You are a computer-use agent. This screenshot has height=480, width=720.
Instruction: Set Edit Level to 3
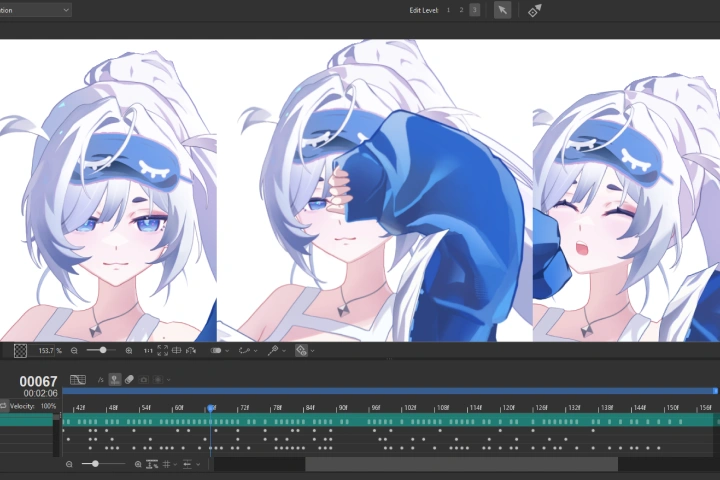(x=474, y=10)
